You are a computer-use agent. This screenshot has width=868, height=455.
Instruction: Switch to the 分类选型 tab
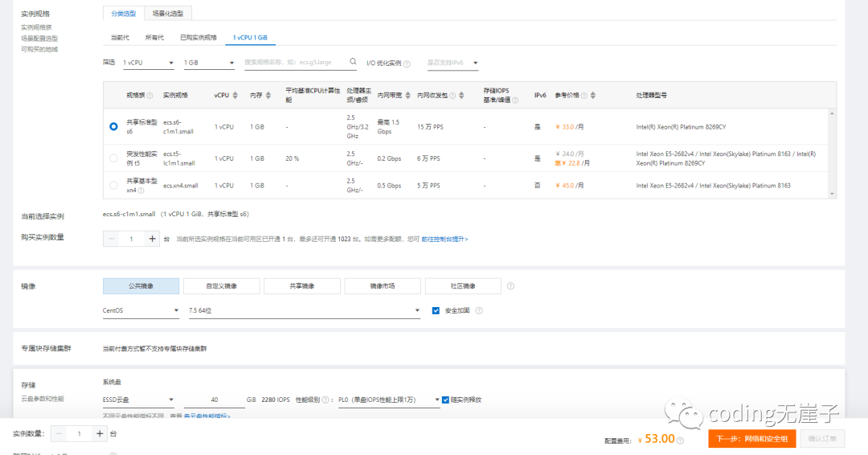(x=124, y=14)
